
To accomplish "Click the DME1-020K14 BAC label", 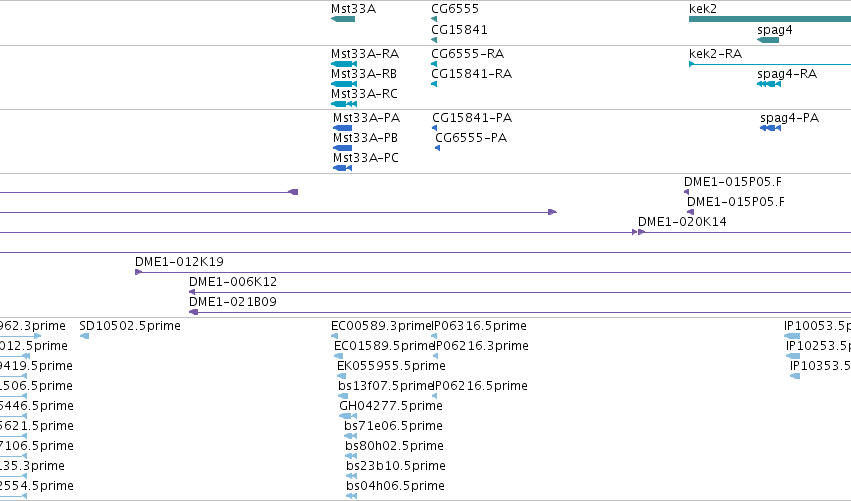I will [682, 222].
